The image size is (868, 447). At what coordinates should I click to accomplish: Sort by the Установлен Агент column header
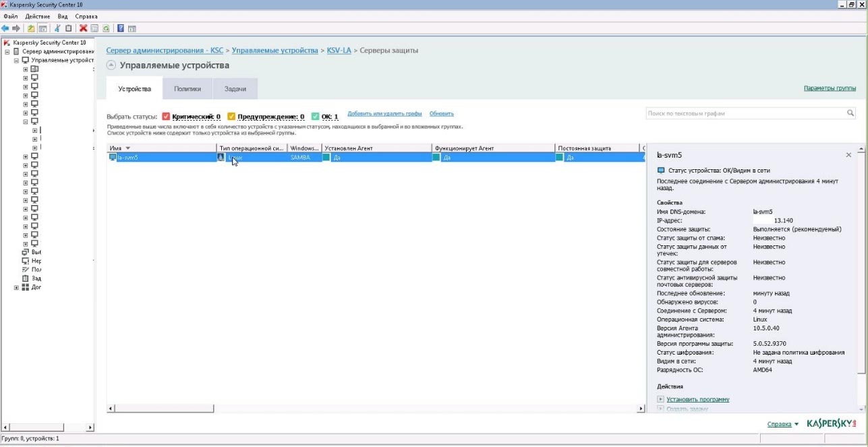pyautogui.click(x=376, y=148)
